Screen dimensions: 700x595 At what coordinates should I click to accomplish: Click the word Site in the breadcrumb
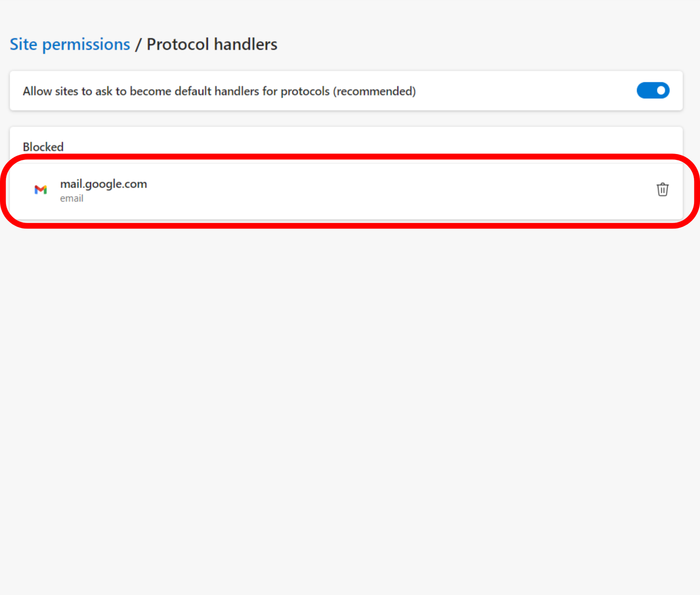(x=23, y=44)
